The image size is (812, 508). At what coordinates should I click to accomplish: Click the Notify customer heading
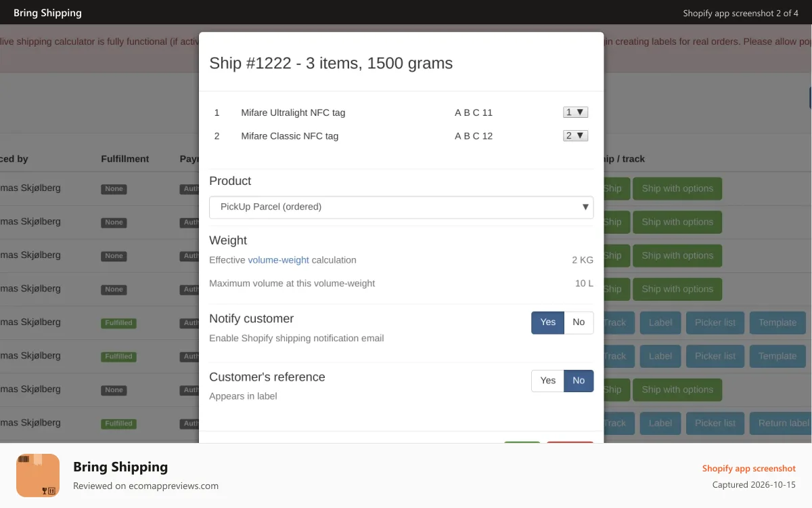tap(251, 318)
